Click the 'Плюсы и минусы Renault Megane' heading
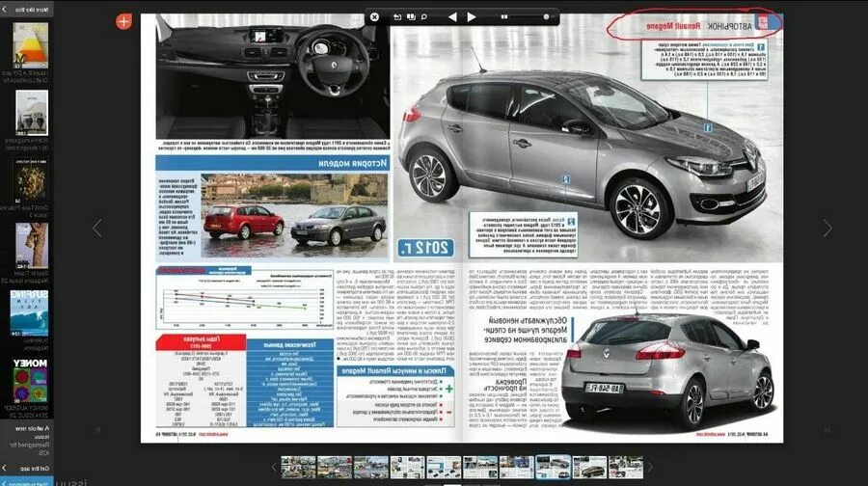The width and height of the screenshot is (868, 486). (394, 371)
